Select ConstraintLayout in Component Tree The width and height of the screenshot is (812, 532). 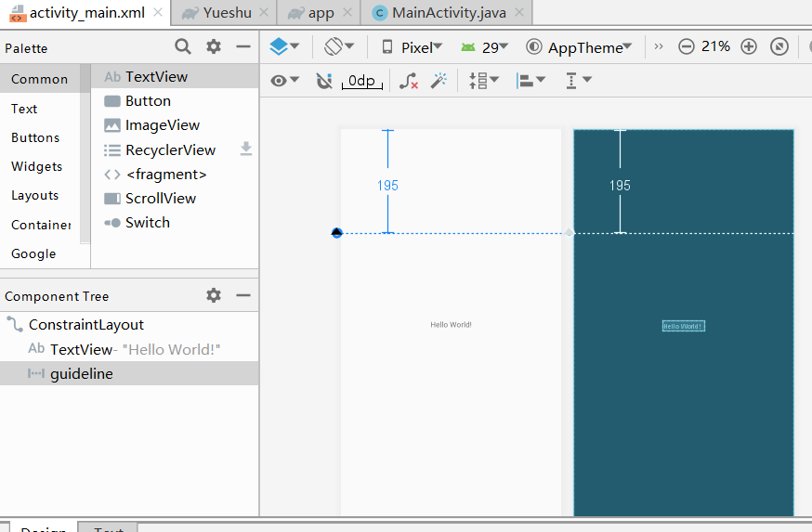(x=129, y=324)
